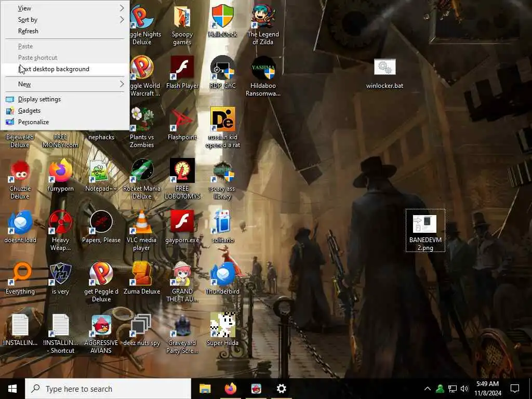Screen dimensions: 532x399
Task: Select the Chuzzle Deluxe shortcut
Action: tap(20, 171)
